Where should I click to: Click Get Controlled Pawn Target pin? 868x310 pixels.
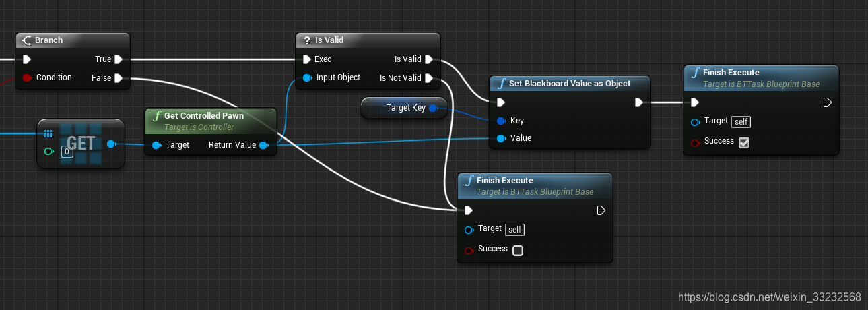click(156, 145)
